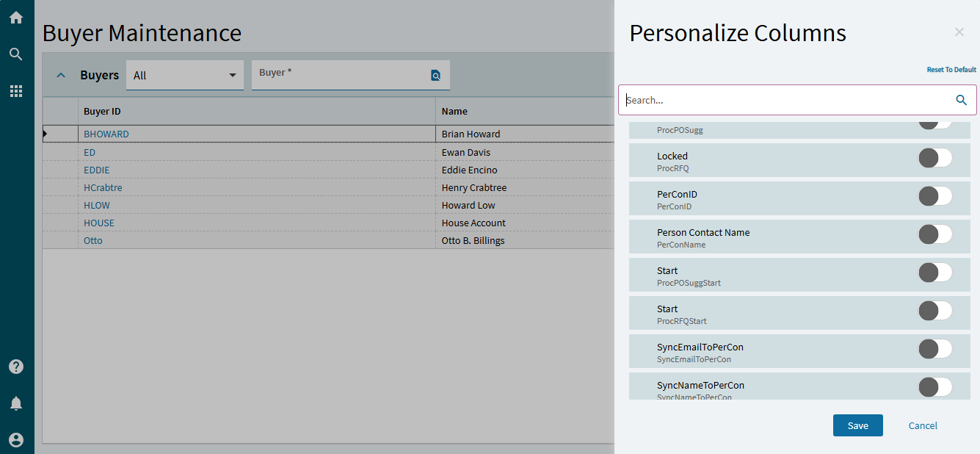
Task: Open the help question mark icon
Action: click(16, 367)
